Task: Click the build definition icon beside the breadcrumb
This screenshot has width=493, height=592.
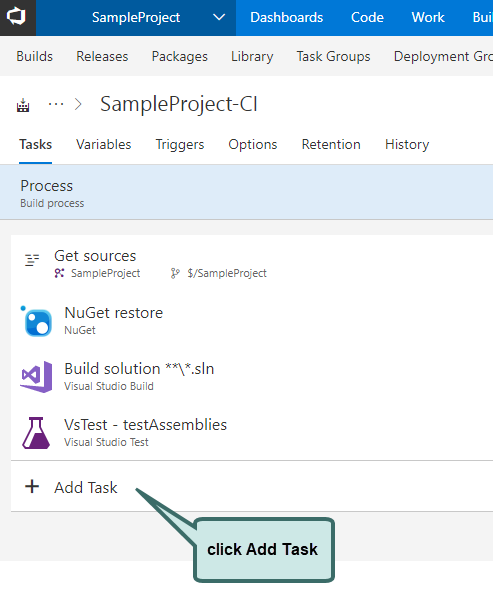Action: click(23, 105)
